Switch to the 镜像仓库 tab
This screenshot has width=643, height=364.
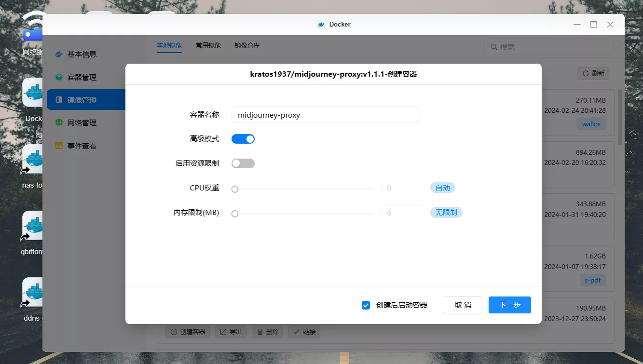coord(247,45)
